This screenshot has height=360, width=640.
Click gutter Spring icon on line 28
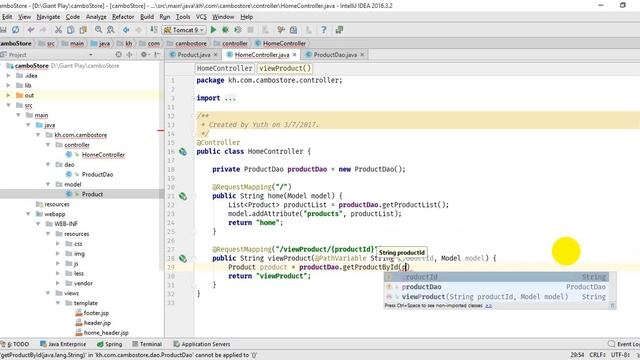click(183, 258)
